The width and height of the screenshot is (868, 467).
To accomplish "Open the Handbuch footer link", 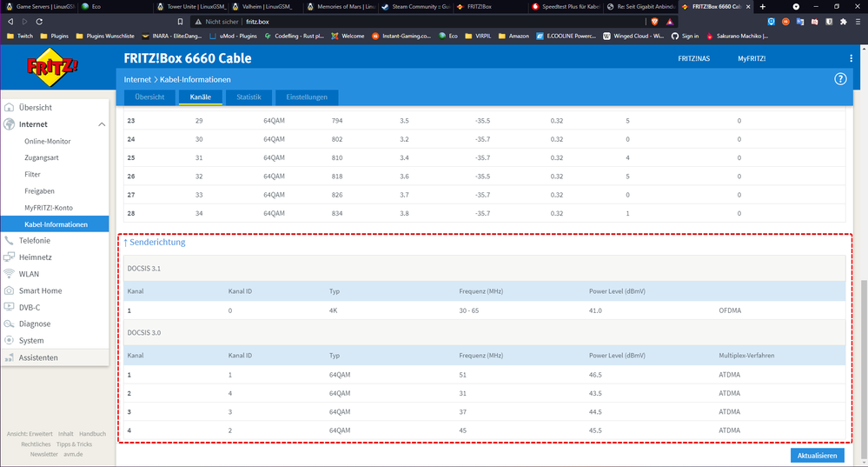I will click(92, 434).
